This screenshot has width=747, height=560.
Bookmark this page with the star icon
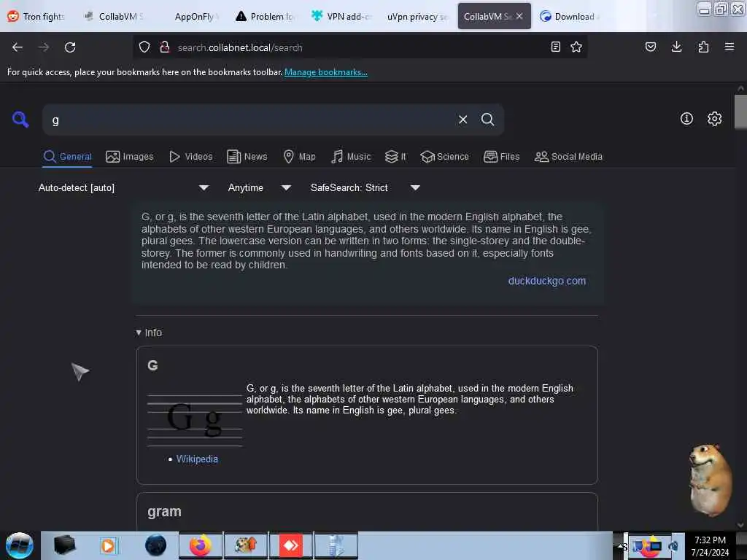click(x=576, y=47)
